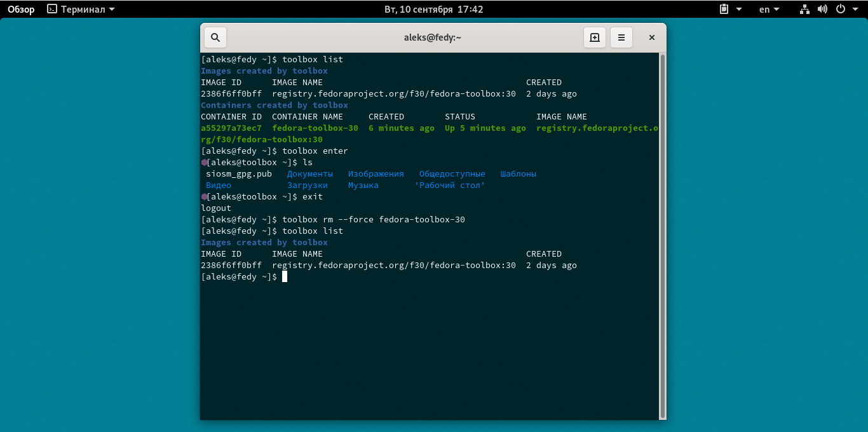The width and height of the screenshot is (868, 432).
Task: Open the Терминал application menu
Action: [x=83, y=10]
